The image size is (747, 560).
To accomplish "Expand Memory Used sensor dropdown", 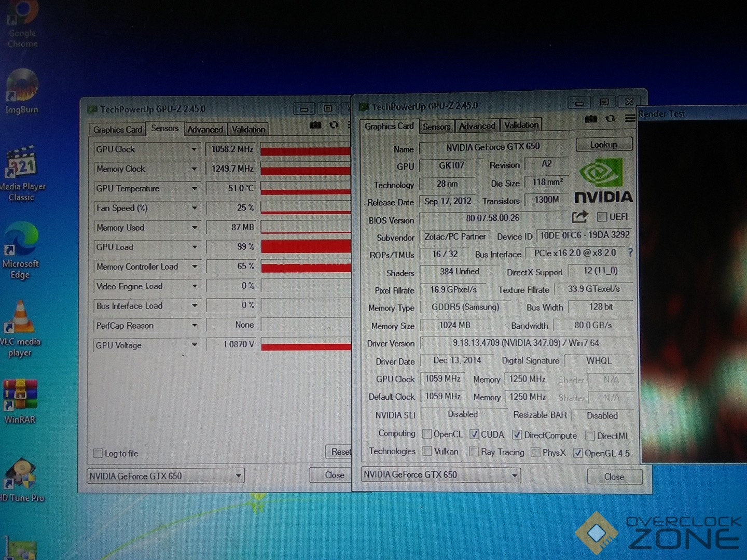I will tap(194, 228).
